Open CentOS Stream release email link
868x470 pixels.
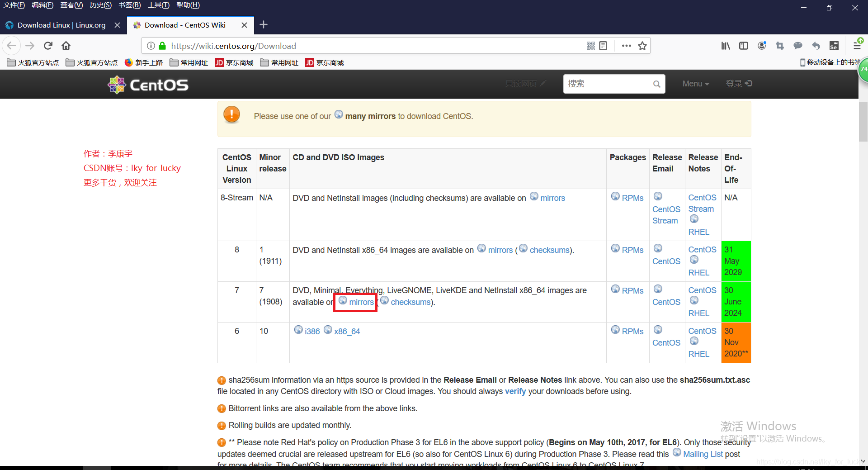[x=666, y=215]
